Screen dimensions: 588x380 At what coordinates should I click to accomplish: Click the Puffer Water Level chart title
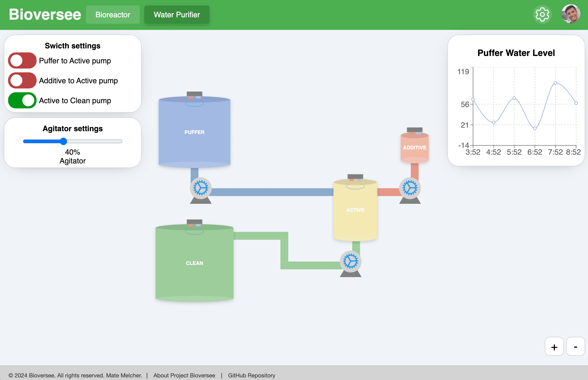coord(516,53)
